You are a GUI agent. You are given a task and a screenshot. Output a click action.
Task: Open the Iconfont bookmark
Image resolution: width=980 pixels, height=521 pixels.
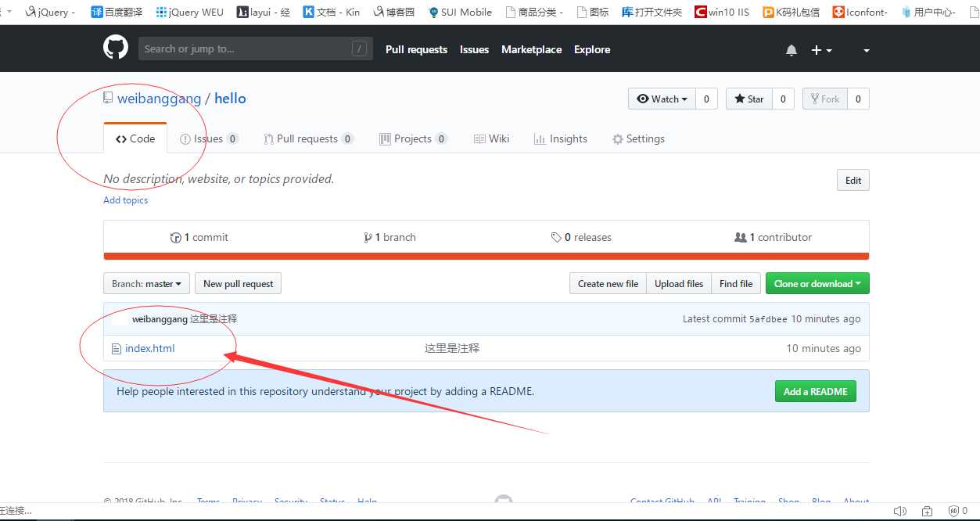point(860,12)
